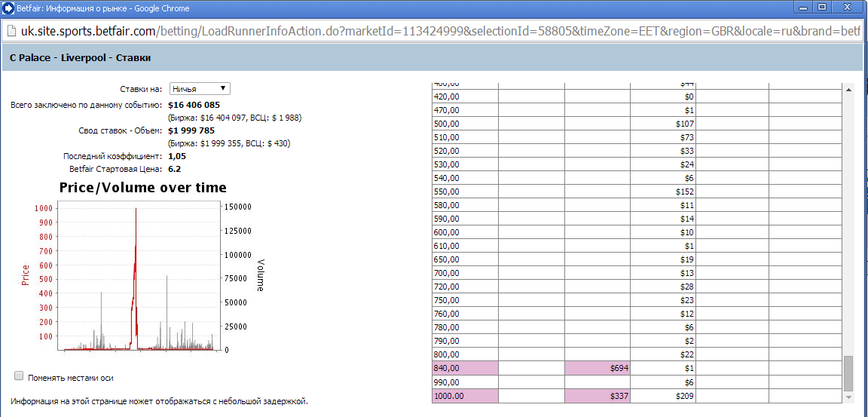Click the 750,00 price cell
The height and width of the screenshot is (417, 868).
point(465,299)
